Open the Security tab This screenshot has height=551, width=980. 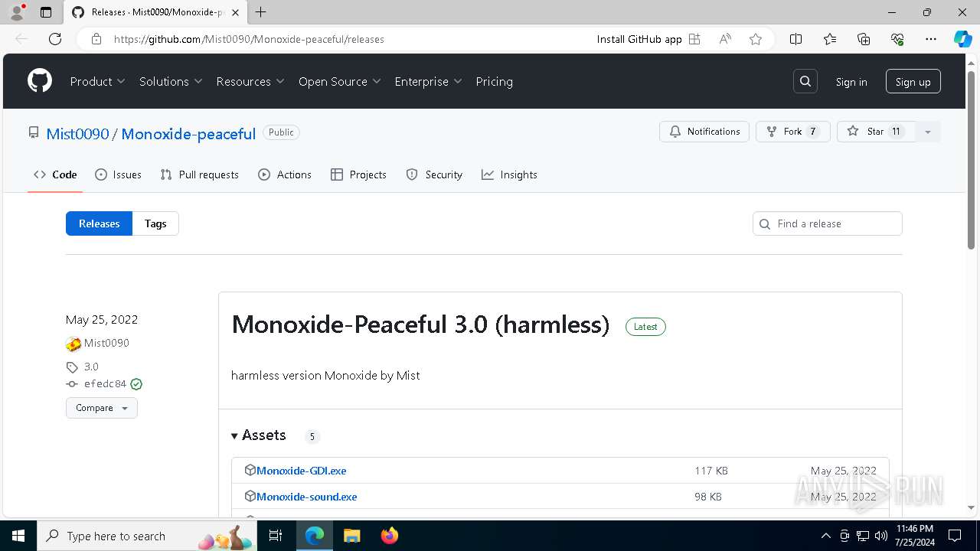tap(434, 174)
